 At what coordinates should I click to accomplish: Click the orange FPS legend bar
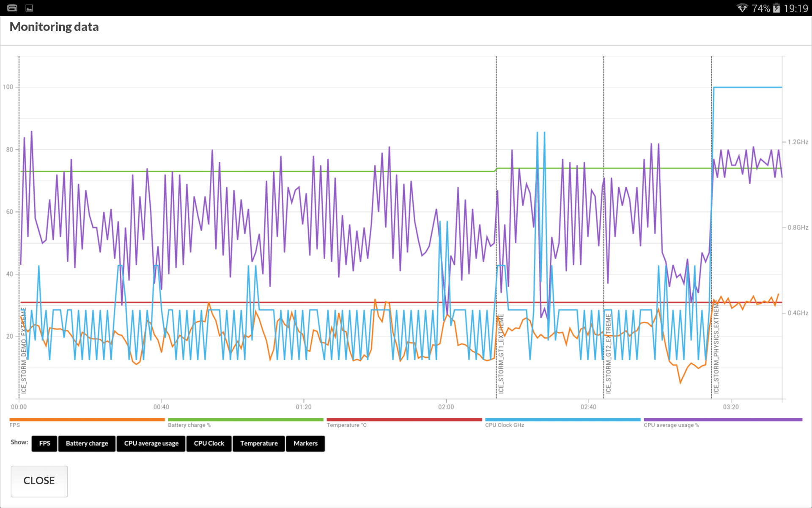tap(87, 420)
